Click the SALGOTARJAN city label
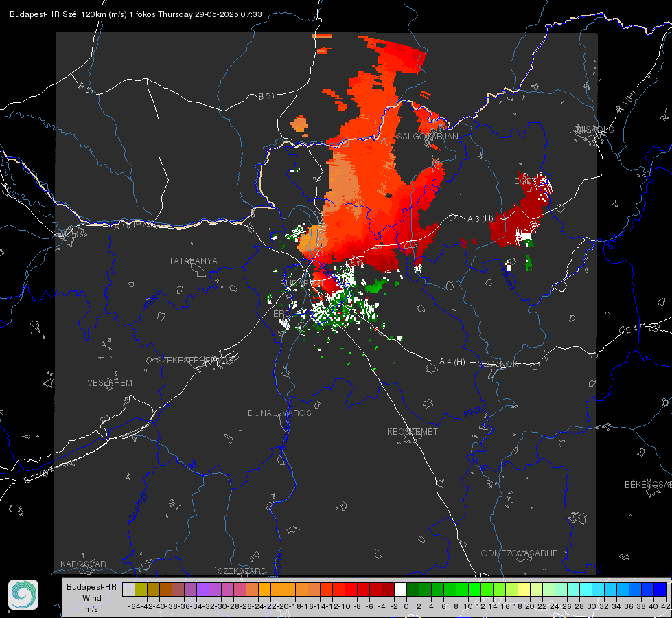The width and height of the screenshot is (672, 618). pos(427,137)
